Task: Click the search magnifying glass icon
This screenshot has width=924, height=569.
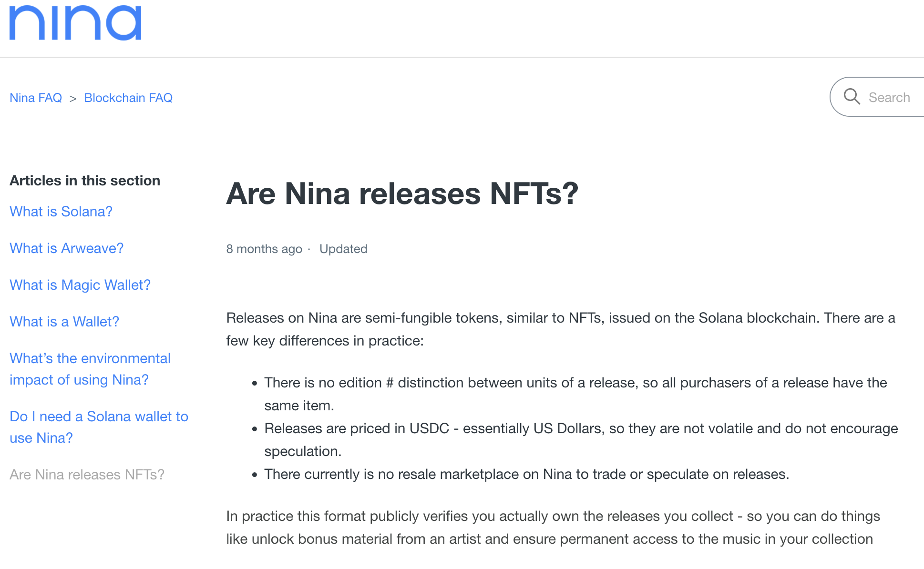Action: (852, 97)
